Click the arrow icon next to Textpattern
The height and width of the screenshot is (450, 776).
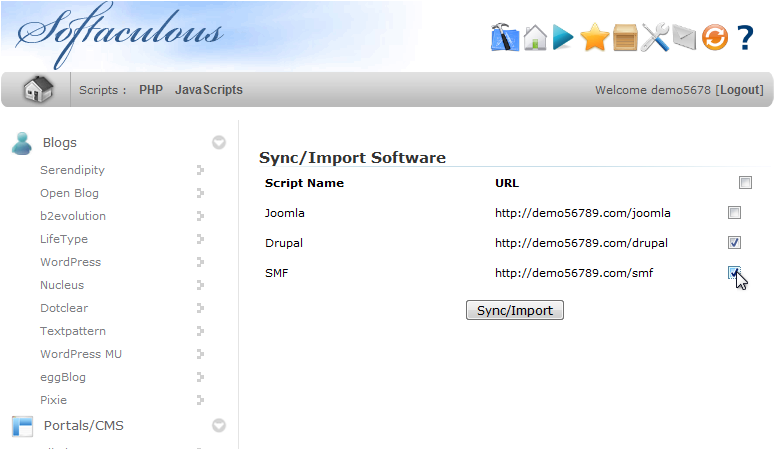point(200,331)
